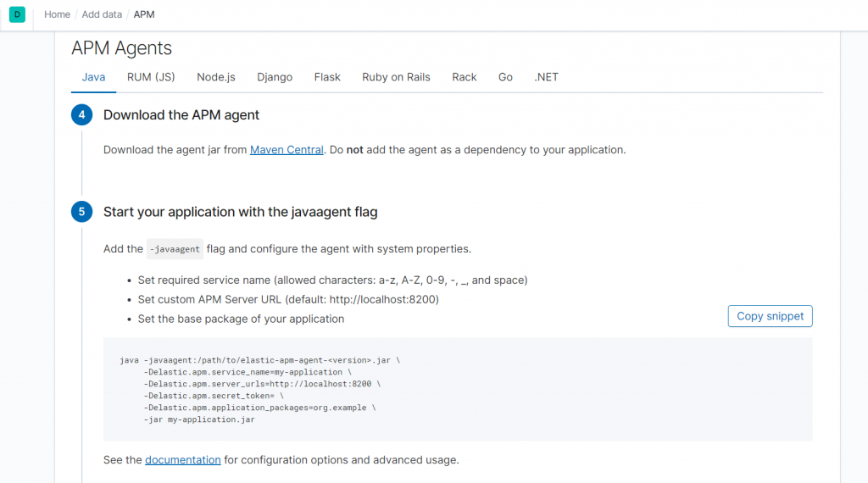Switch to the Django tab
The height and width of the screenshot is (483, 868).
(275, 77)
